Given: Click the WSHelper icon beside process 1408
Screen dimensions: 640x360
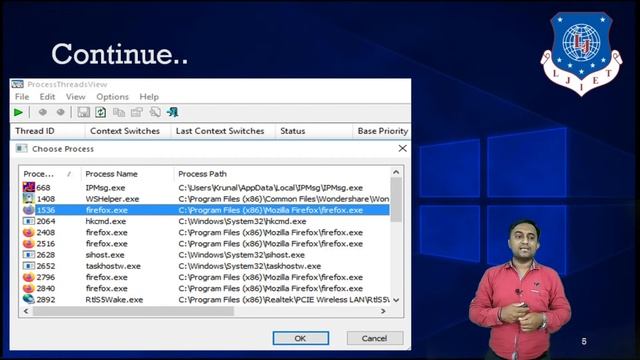Looking at the screenshot, I should [x=29, y=198].
